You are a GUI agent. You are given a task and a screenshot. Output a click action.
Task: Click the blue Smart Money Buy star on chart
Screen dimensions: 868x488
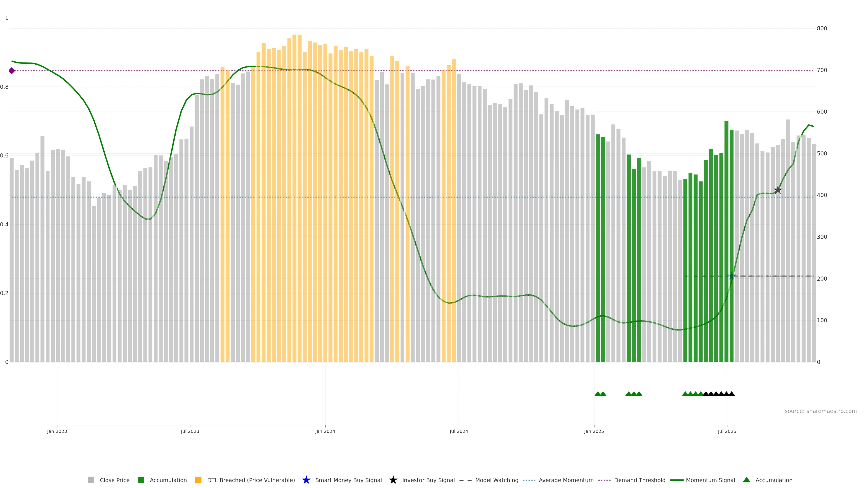tap(731, 276)
